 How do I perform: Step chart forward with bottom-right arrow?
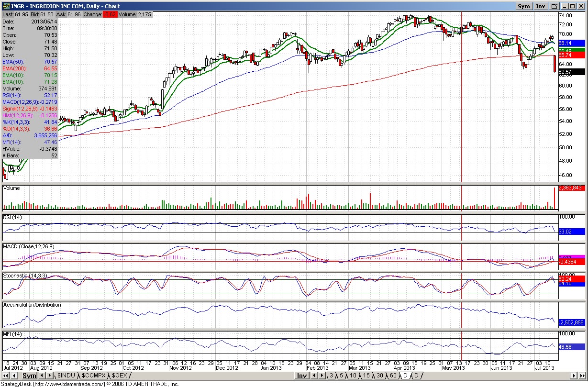574,376
